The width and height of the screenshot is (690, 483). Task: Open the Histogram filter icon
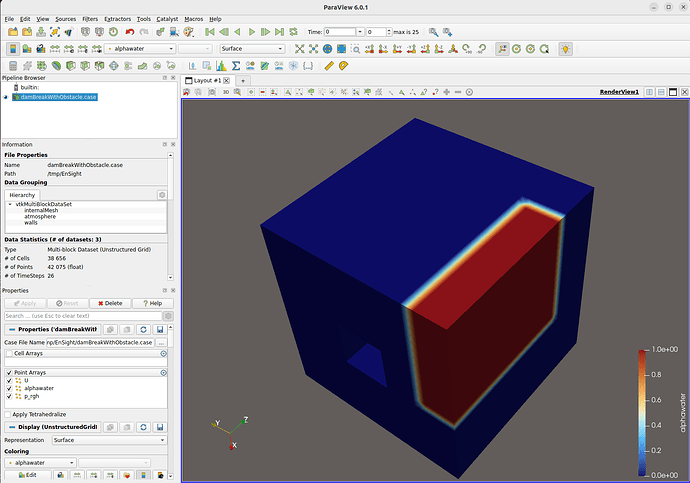pos(221,66)
